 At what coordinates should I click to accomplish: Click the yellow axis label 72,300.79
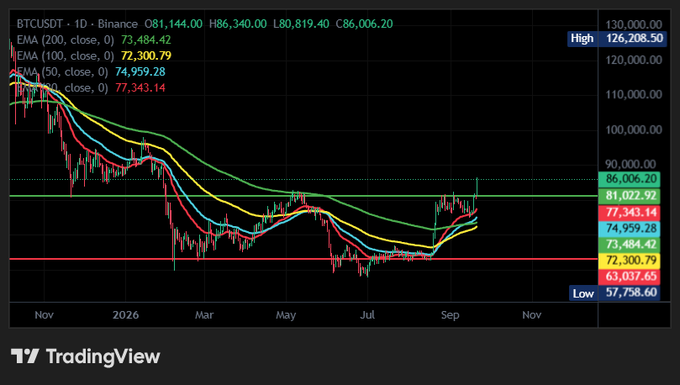pos(629,261)
